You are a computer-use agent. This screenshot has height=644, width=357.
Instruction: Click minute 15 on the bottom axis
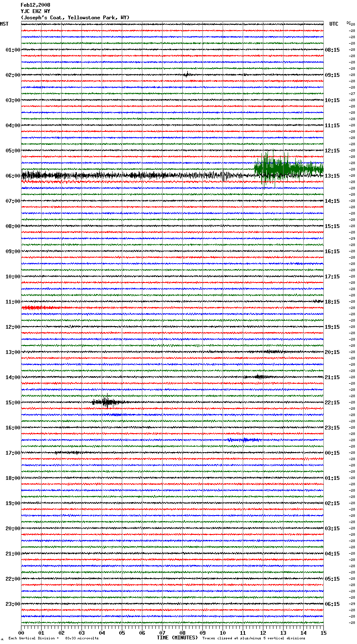[323, 633]
